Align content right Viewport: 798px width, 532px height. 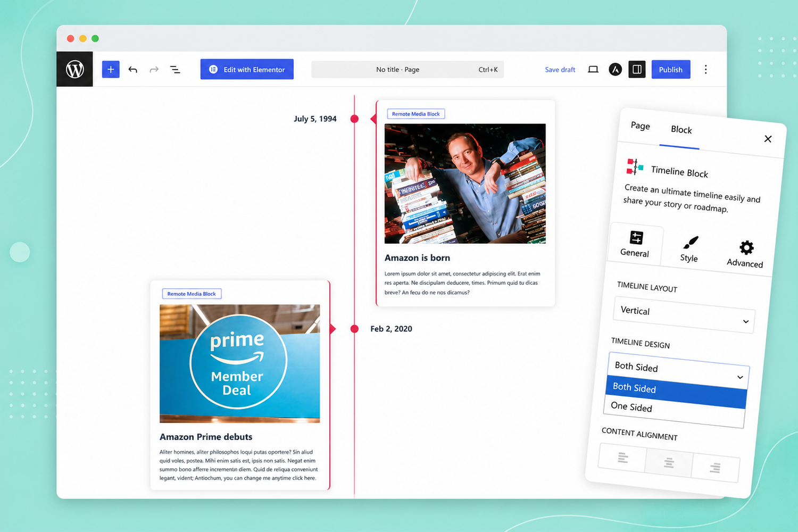[715, 468]
